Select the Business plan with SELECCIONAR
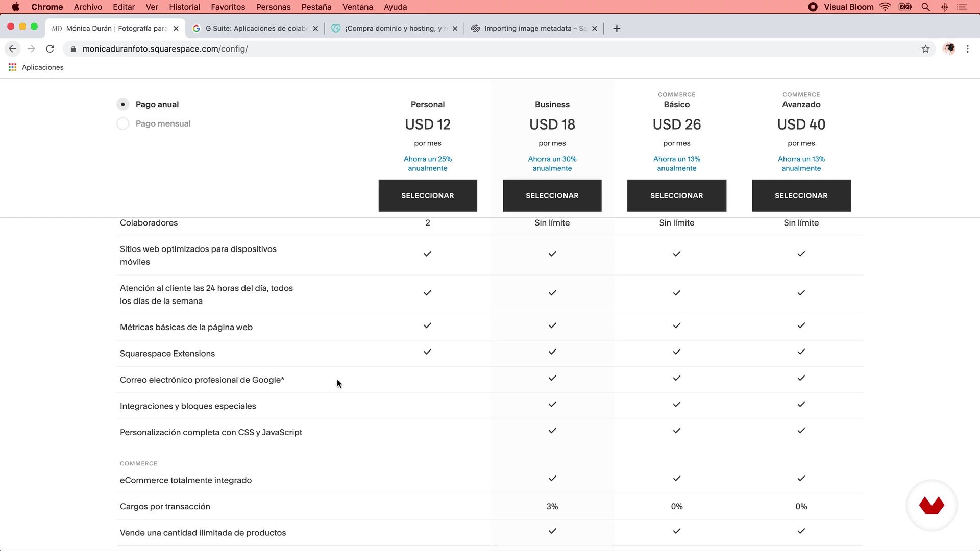 (552, 195)
